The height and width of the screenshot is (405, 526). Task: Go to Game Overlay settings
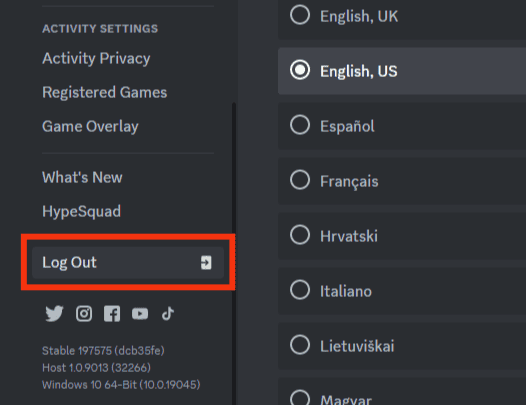[x=90, y=126]
